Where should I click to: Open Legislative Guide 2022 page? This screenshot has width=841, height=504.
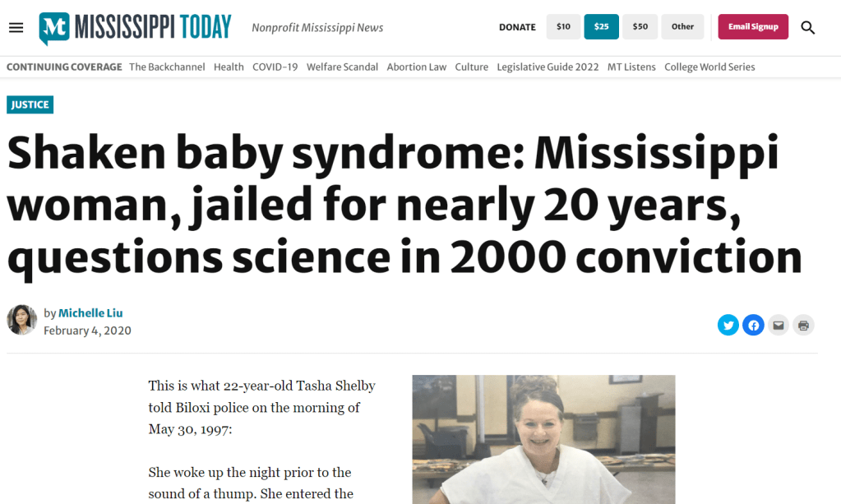tap(548, 67)
